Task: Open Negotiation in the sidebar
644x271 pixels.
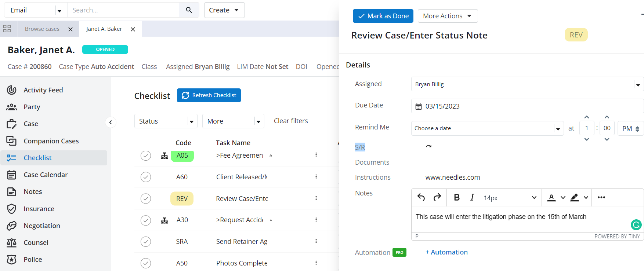Action: (x=42, y=226)
